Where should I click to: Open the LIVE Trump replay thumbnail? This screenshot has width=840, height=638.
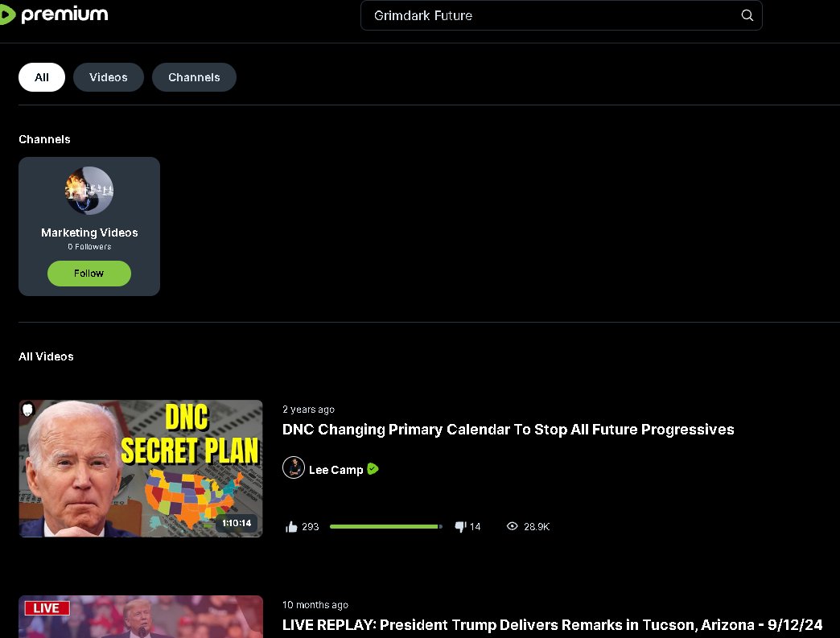pos(141,616)
